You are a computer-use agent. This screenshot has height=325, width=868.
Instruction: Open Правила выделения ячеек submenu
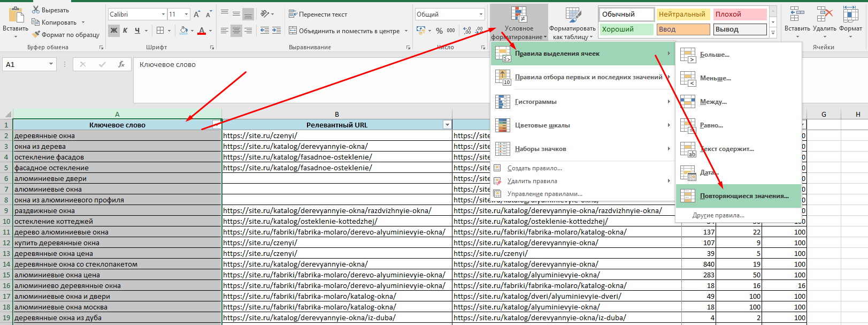pos(582,54)
